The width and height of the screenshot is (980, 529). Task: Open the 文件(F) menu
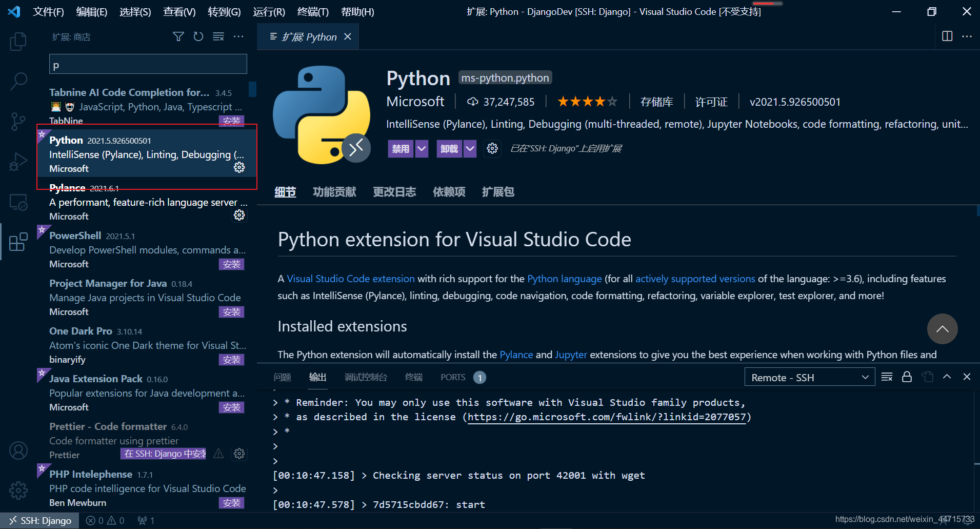coord(48,11)
